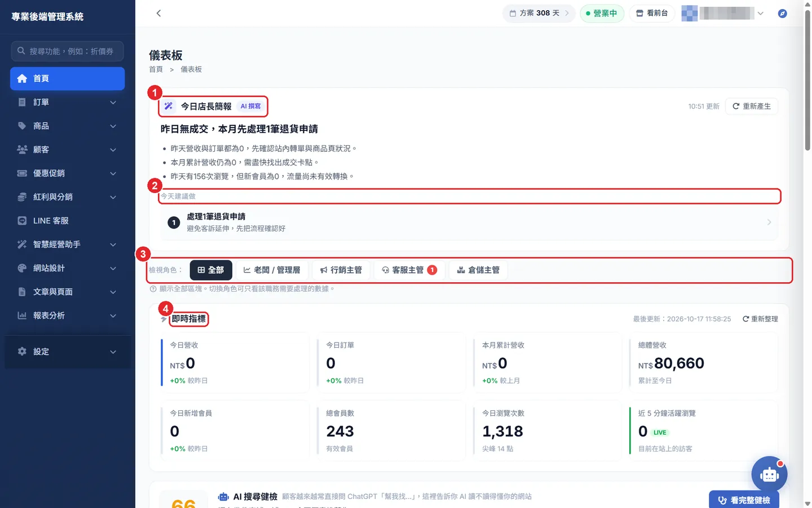Select the 行銷主管 role tab
The width and height of the screenshot is (812, 508).
tap(341, 270)
